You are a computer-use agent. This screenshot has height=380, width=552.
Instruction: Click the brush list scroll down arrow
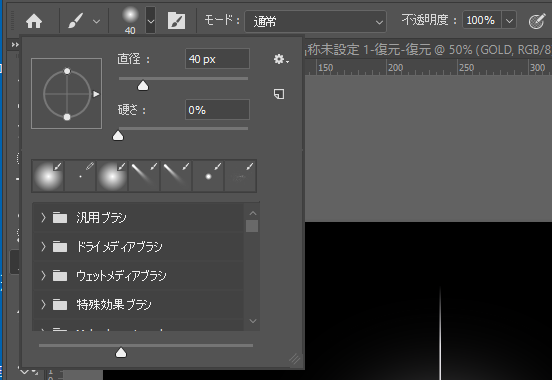click(252, 321)
